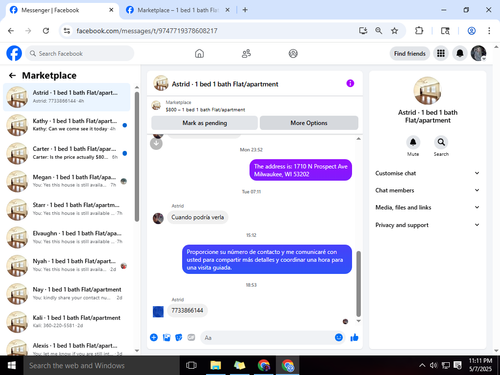Open Carter's conversation about the price
Viewport: 500px width, 375px height.
click(67, 153)
